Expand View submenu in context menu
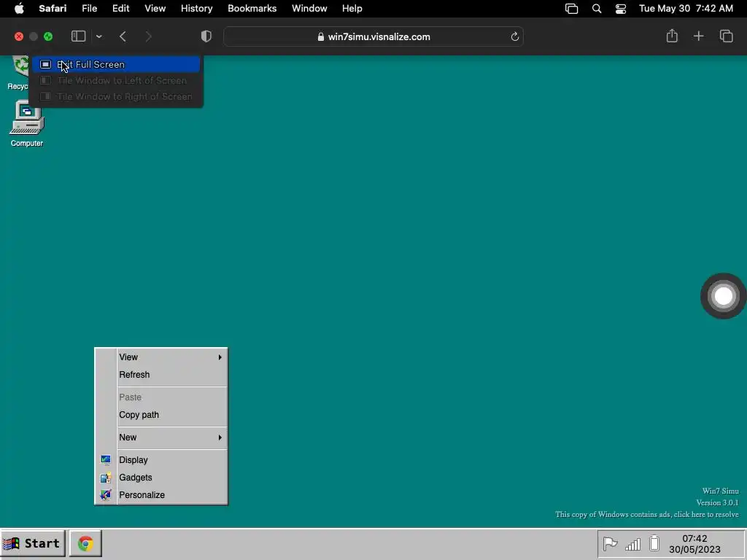The width and height of the screenshot is (747, 560). (x=161, y=357)
